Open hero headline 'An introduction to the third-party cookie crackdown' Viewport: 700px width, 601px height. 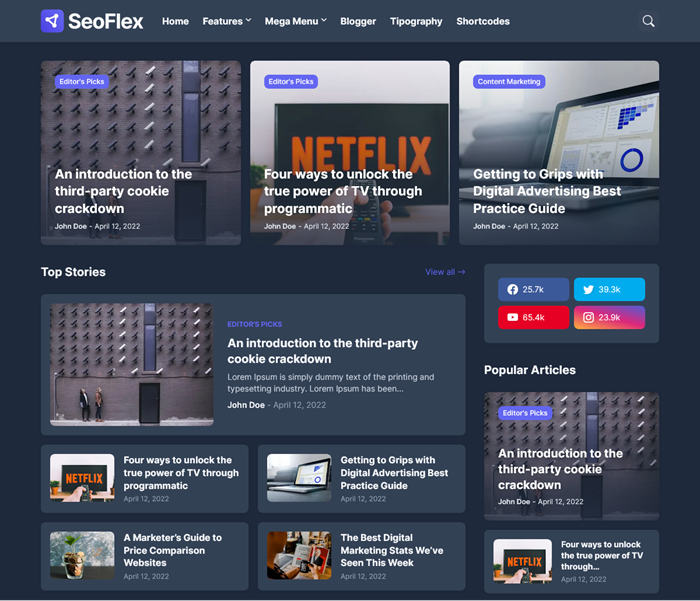point(123,191)
